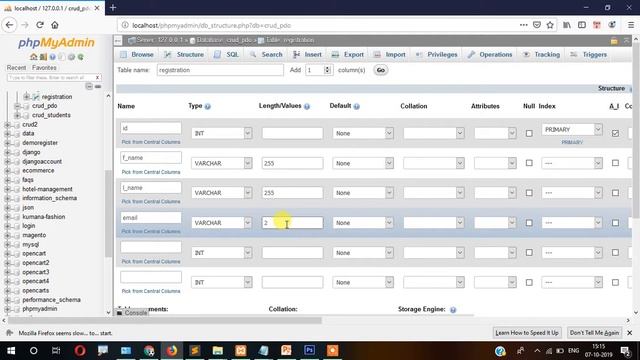The width and height of the screenshot is (640, 360).
Task: Toggle Null checkbox for f_name row
Action: click(529, 163)
